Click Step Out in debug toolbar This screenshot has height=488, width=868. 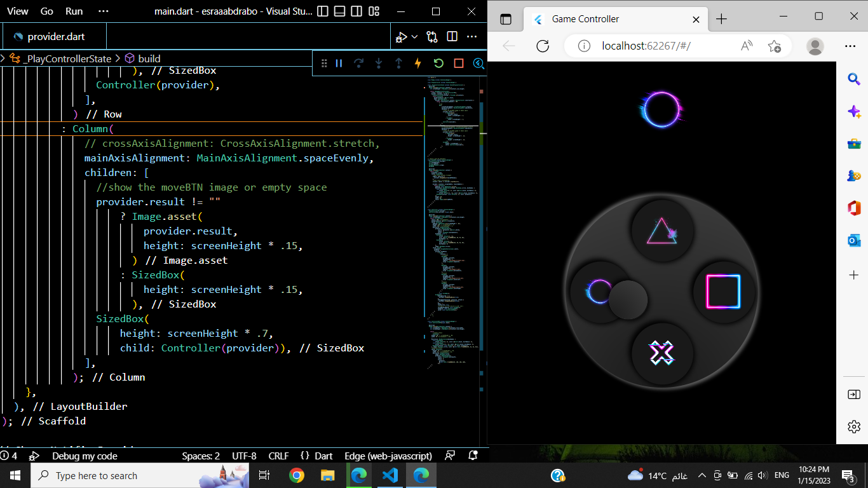(398, 63)
